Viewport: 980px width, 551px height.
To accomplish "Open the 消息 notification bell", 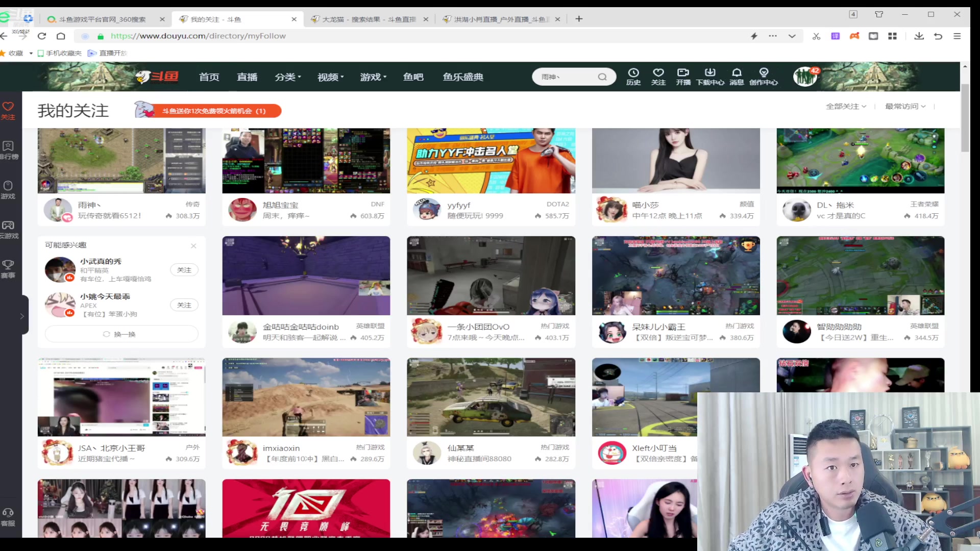I will 737,77.
